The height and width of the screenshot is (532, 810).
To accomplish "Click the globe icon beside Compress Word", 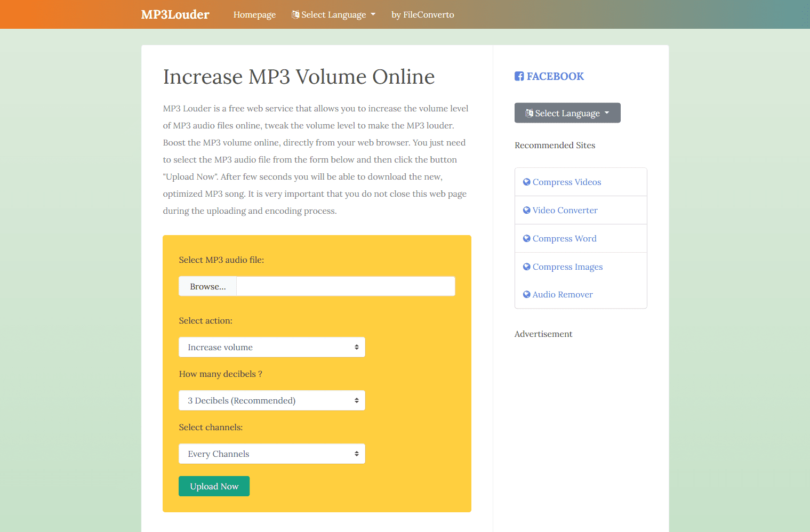I will 527,238.
